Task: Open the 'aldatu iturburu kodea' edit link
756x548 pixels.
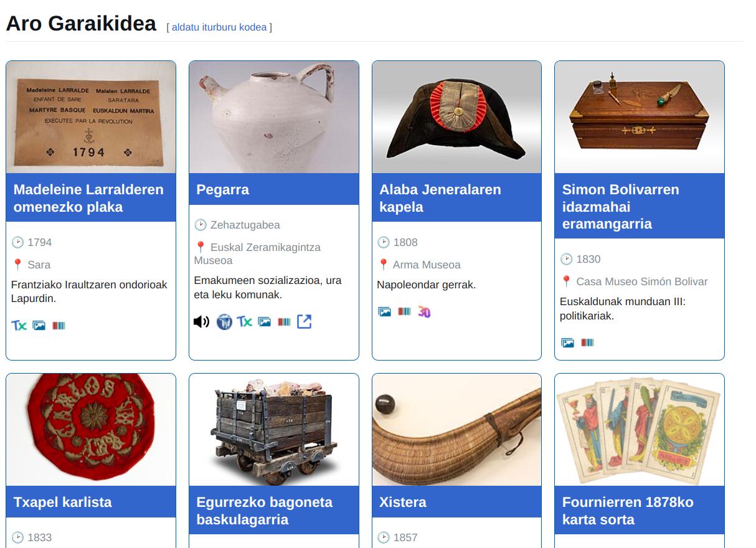Action: [x=219, y=27]
